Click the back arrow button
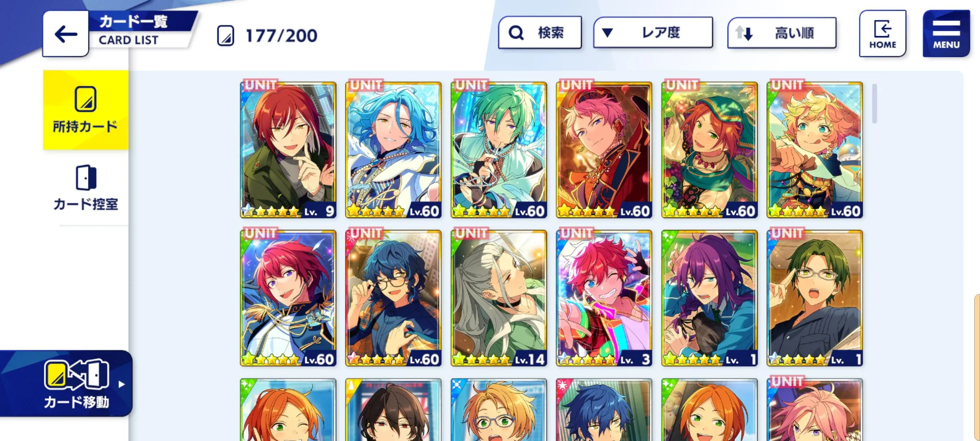 (x=66, y=33)
